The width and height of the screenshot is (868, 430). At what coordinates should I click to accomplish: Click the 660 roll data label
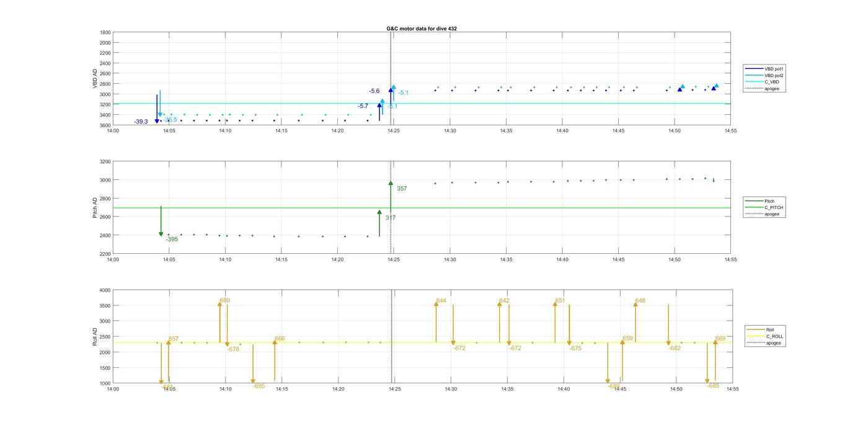click(224, 300)
